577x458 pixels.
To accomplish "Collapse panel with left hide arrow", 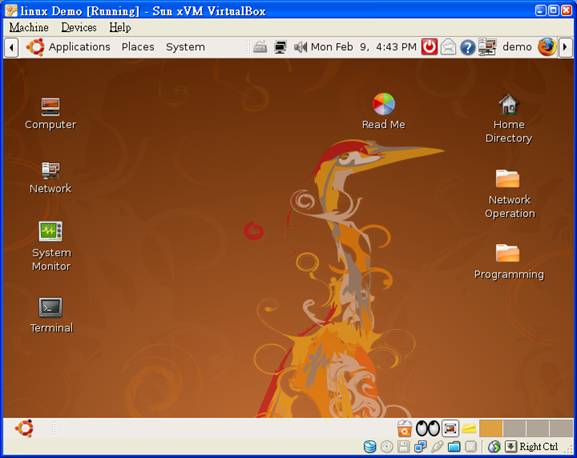I will click(11, 47).
